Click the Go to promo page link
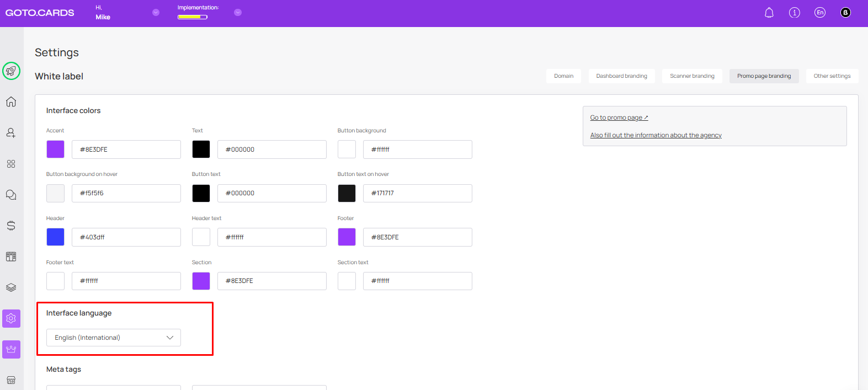This screenshot has width=868, height=390. [x=619, y=117]
